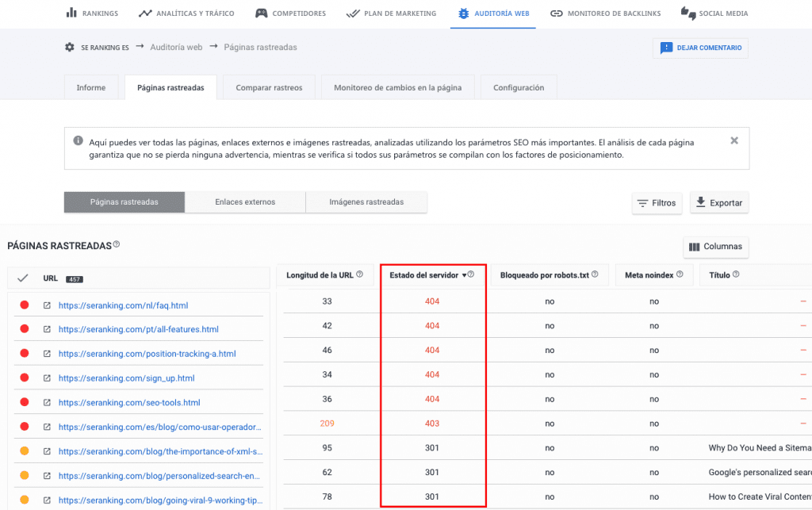Open Monitoreo de cambios en la página tab

pyautogui.click(x=397, y=87)
